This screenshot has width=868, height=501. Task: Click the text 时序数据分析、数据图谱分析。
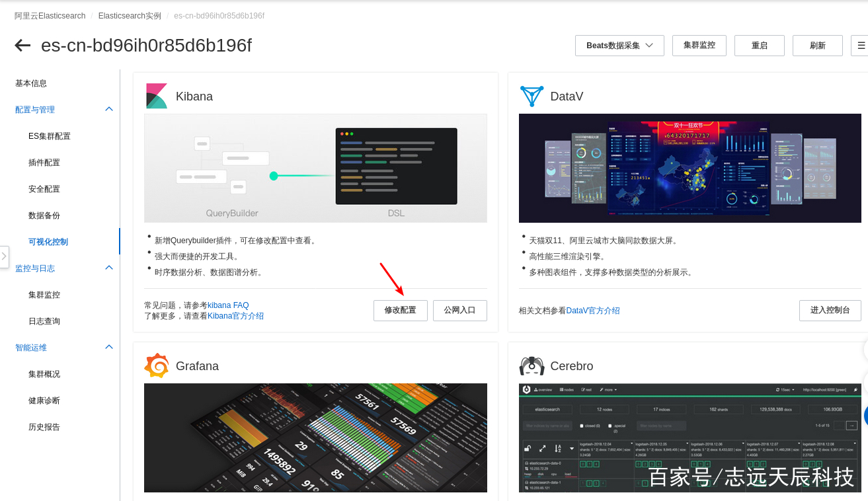coord(210,272)
